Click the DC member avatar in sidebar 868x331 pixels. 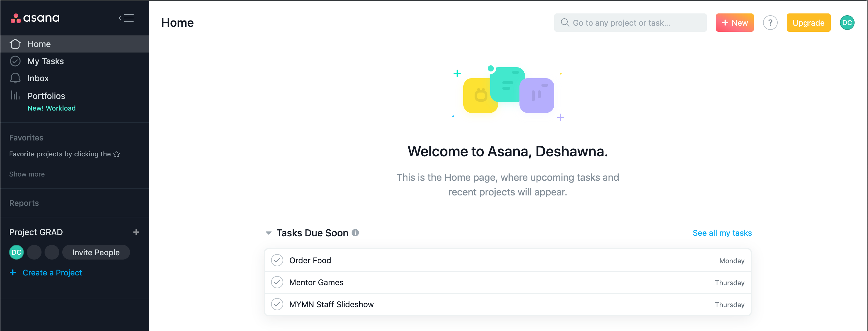coord(16,252)
